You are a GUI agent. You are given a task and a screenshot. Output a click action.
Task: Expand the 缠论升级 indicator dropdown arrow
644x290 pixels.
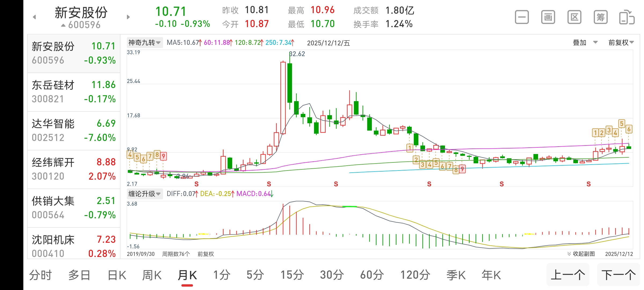(x=159, y=194)
